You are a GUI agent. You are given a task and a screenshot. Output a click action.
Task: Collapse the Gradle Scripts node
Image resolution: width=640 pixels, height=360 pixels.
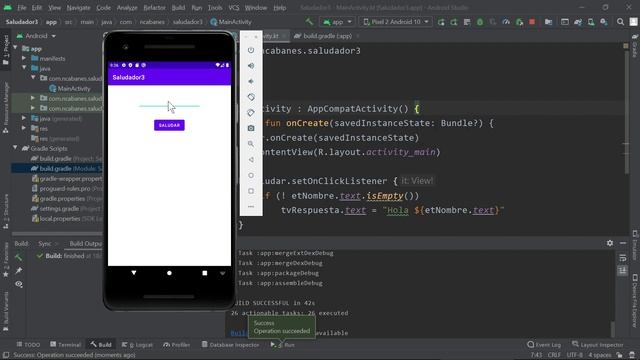[16, 148]
